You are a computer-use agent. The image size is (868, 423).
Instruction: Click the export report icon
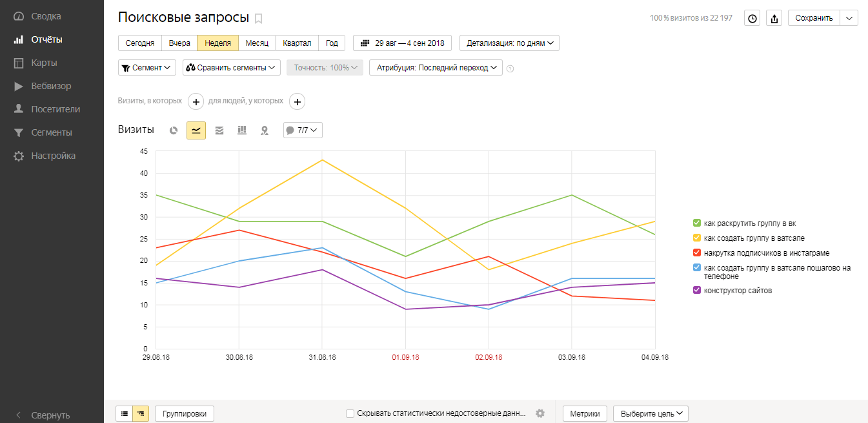click(x=774, y=18)
